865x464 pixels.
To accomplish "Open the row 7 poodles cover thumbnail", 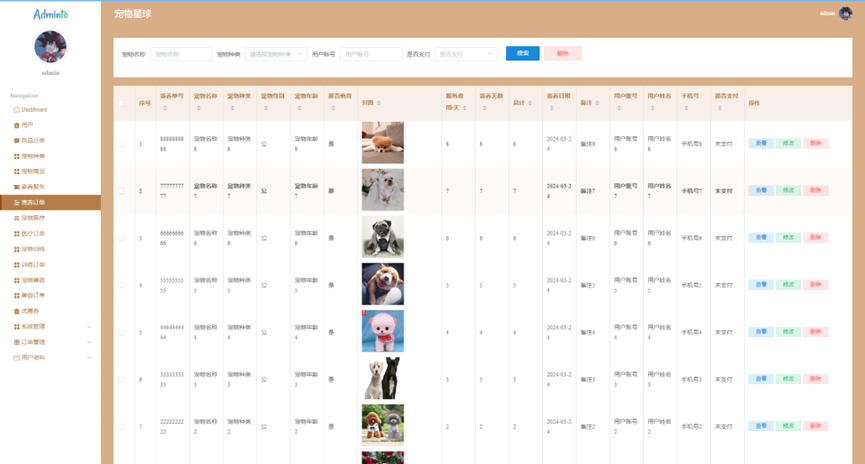I will pos(383,425).
